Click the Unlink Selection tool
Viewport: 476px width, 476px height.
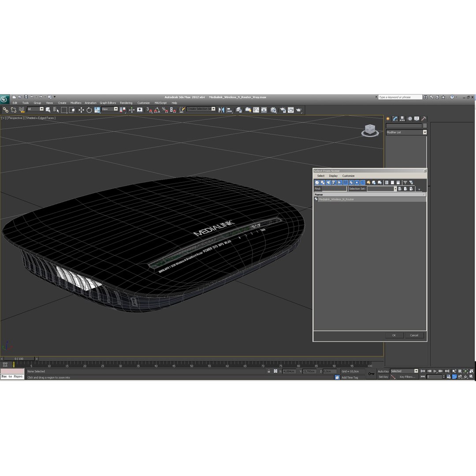click(x=14, y=110)
